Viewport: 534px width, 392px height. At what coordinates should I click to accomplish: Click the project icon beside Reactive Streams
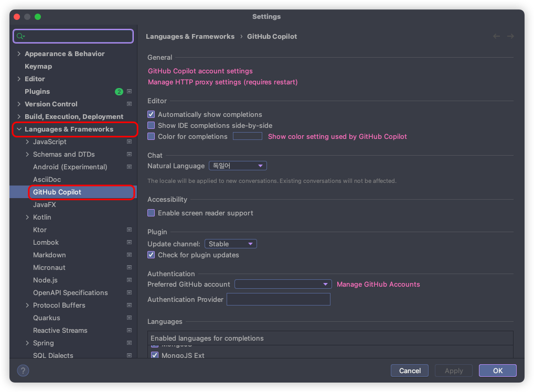pos(130,330)
